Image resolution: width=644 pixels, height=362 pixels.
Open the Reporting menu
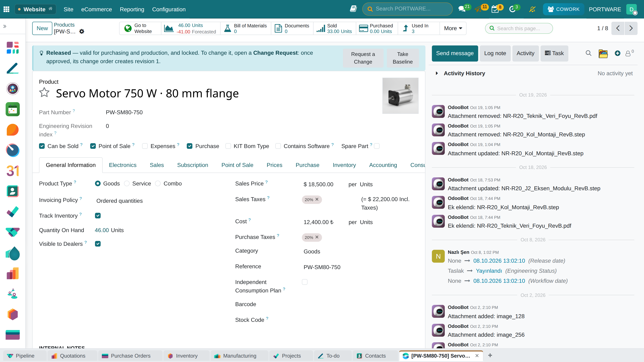(x=132, y=9)
